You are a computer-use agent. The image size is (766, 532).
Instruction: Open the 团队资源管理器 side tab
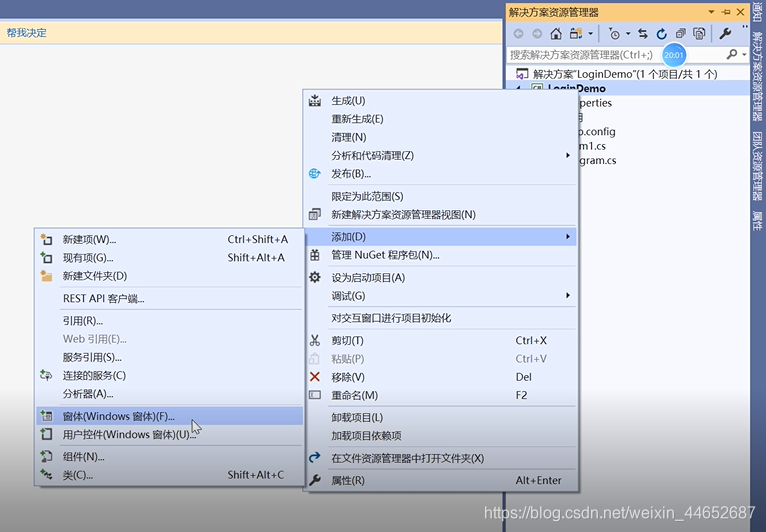758,166
